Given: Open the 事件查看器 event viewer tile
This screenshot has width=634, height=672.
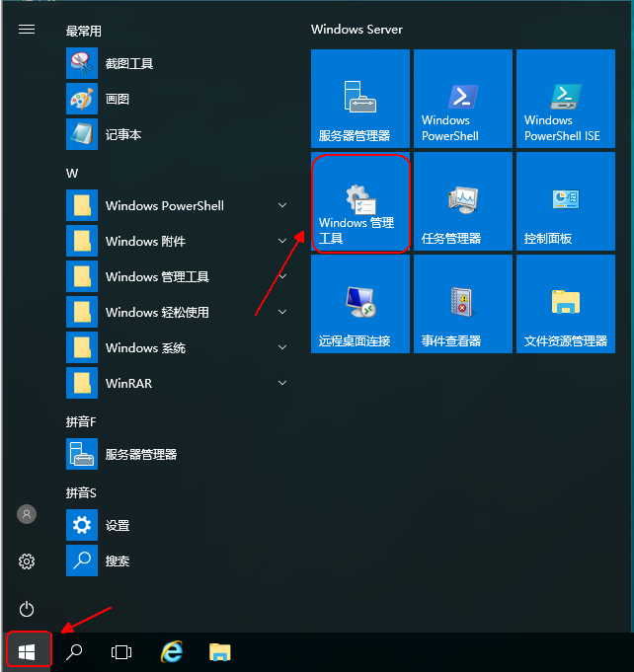Looking at the screenshot, I should click(463, 304).
